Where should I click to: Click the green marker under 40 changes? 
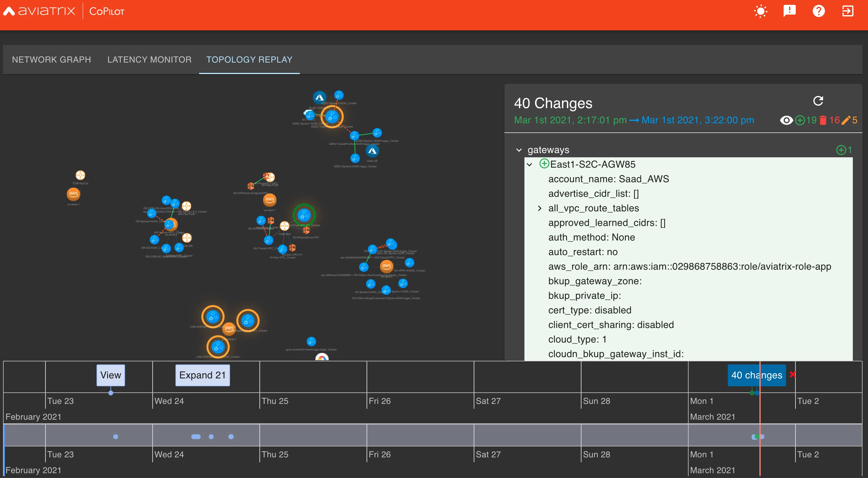pos(752,393)
